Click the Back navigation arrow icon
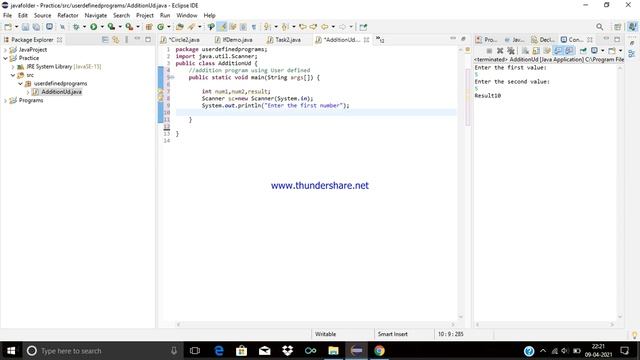Screen dimensions: 640x360 click(x=324, y=27)
